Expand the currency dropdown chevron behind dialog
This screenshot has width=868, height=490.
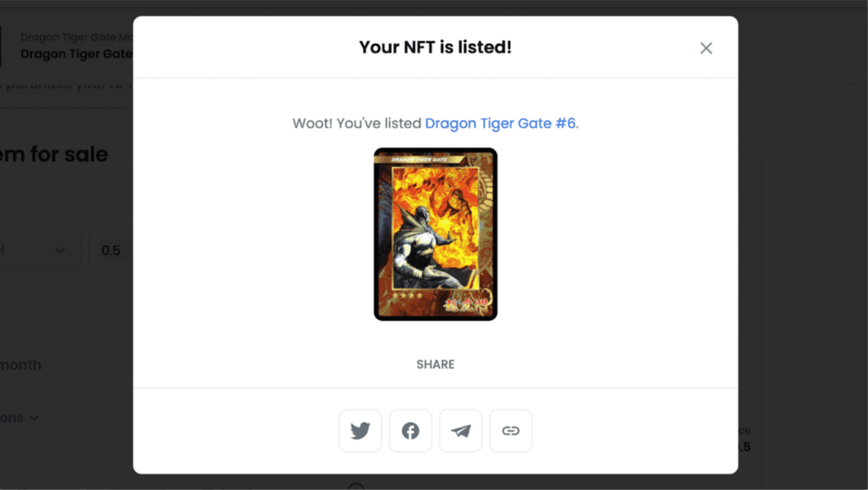pyautogui.click(x=60, y=250)
